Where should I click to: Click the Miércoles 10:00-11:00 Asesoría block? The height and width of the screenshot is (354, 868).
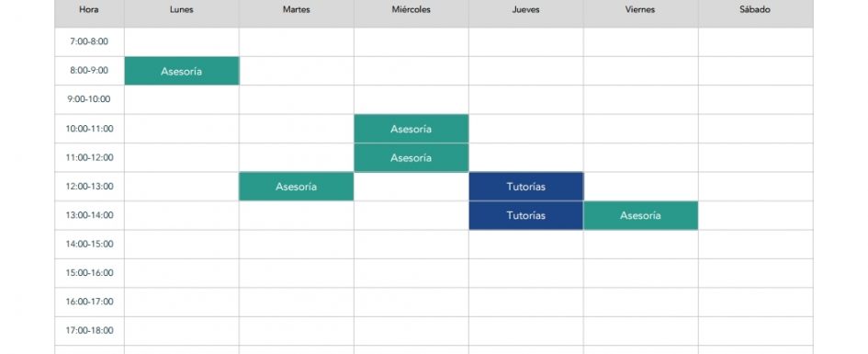pos(411,129)
